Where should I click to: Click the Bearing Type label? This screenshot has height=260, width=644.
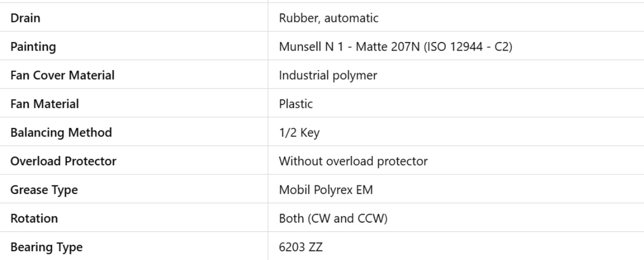pos(47,247)
